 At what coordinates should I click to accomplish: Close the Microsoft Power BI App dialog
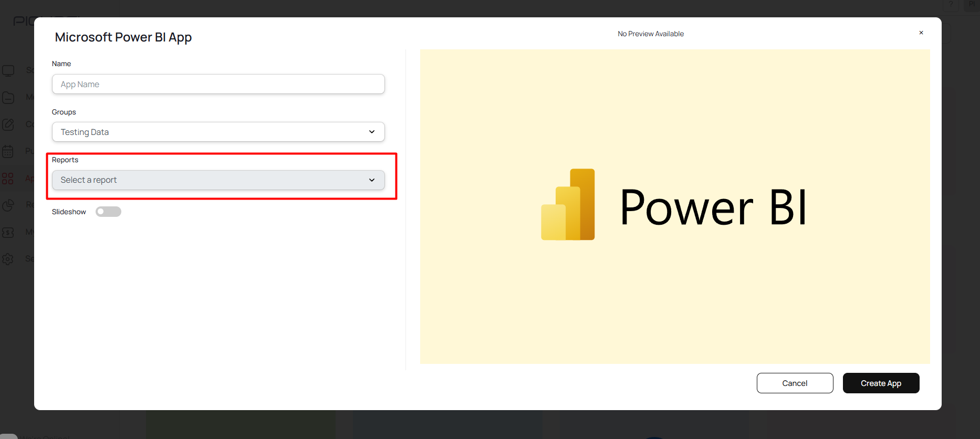tap(921, 33)
